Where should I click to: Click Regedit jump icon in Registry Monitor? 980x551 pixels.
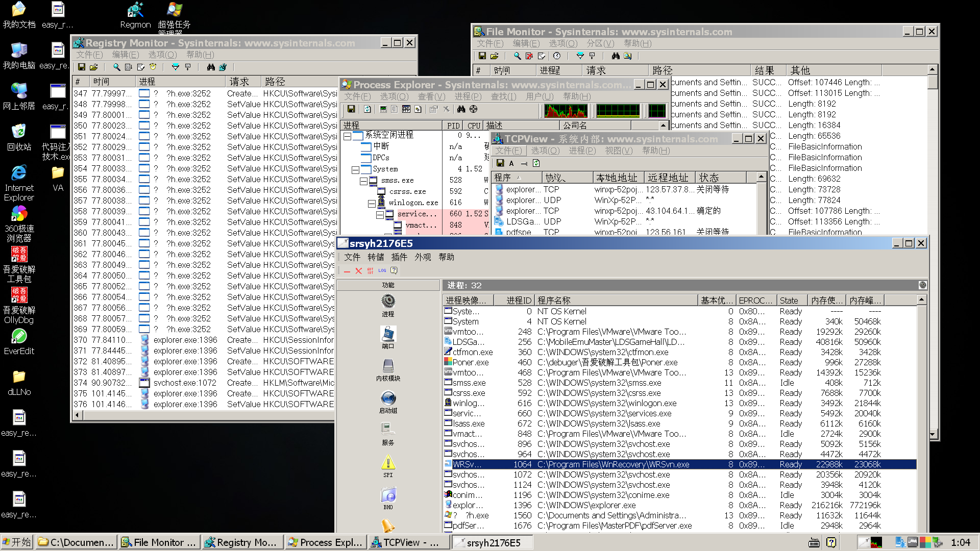coord(223,67)
